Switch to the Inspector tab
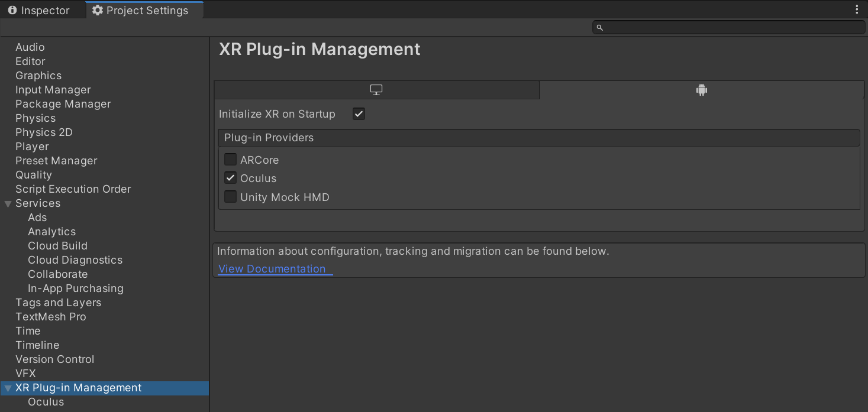Screen dimensions: 868x412 39,11
